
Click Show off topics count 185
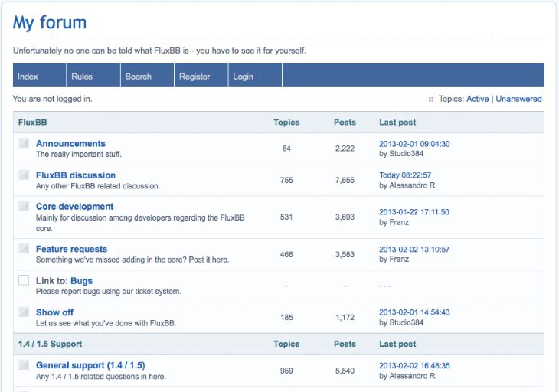286,318
